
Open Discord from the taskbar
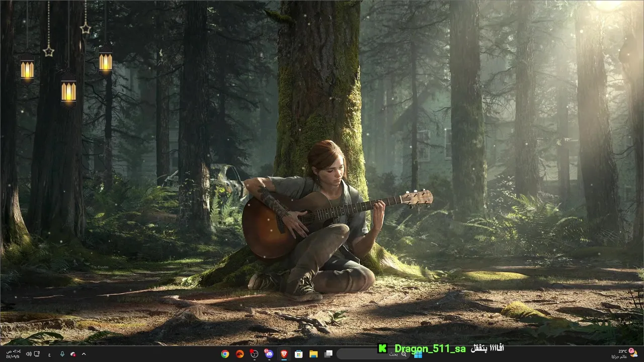click(269, 354)
